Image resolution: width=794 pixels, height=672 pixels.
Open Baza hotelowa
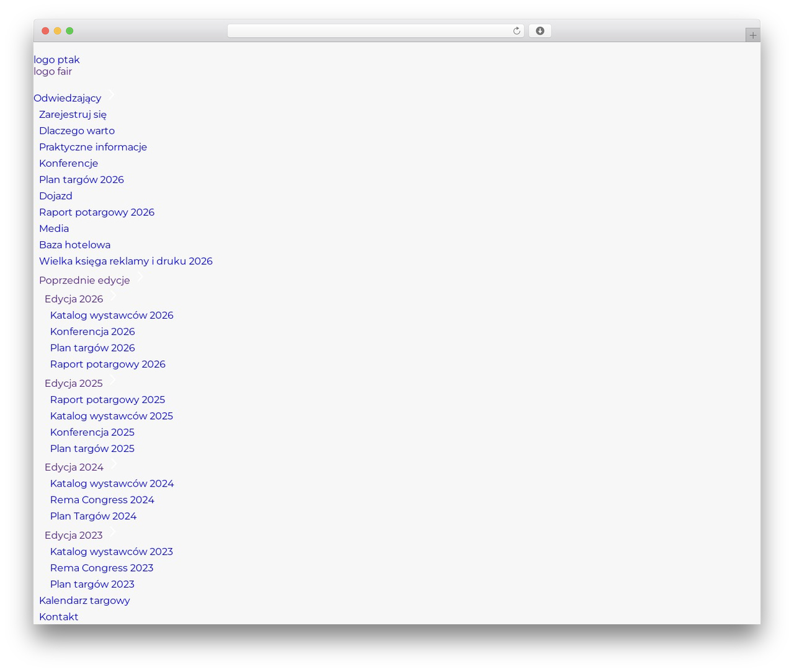[74, 245]
